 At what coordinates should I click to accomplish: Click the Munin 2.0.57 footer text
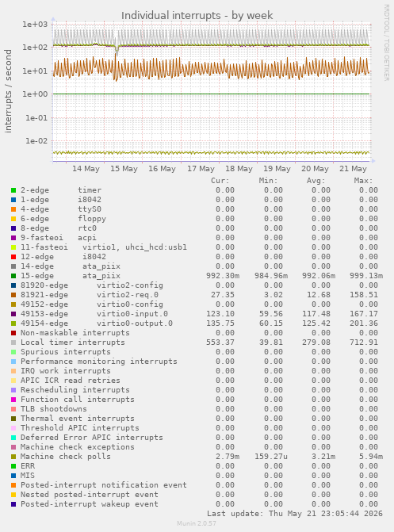197,523
